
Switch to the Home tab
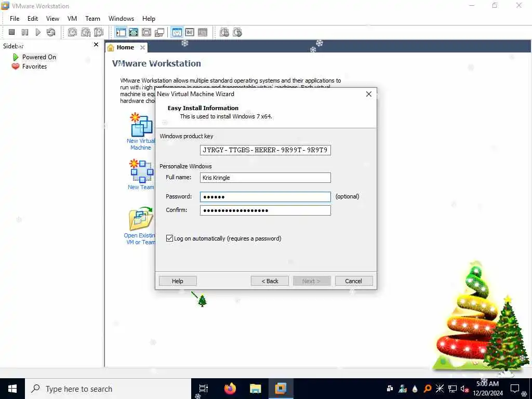[x=125, y=47]
